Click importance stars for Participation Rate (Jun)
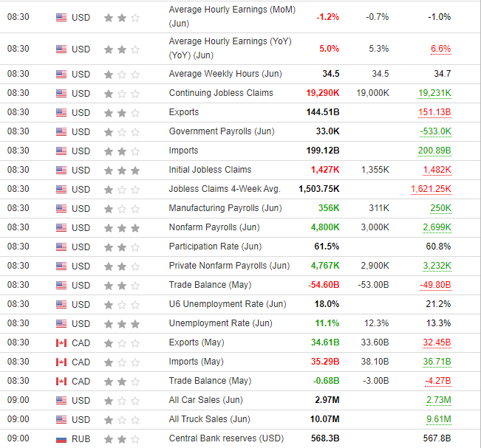481x448 pixels. tap(122, 247)
